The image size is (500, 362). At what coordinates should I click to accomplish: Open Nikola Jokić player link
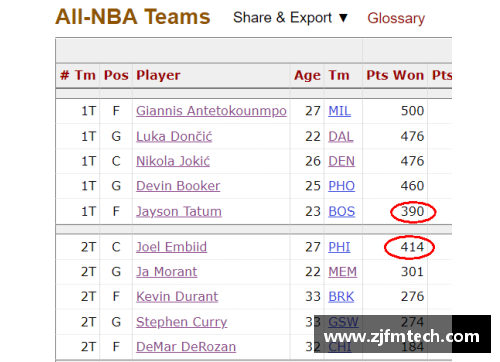coord(173,161)
